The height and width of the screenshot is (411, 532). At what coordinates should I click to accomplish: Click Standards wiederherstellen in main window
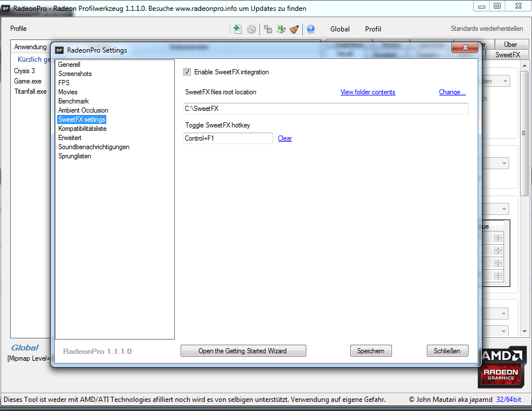486,29
